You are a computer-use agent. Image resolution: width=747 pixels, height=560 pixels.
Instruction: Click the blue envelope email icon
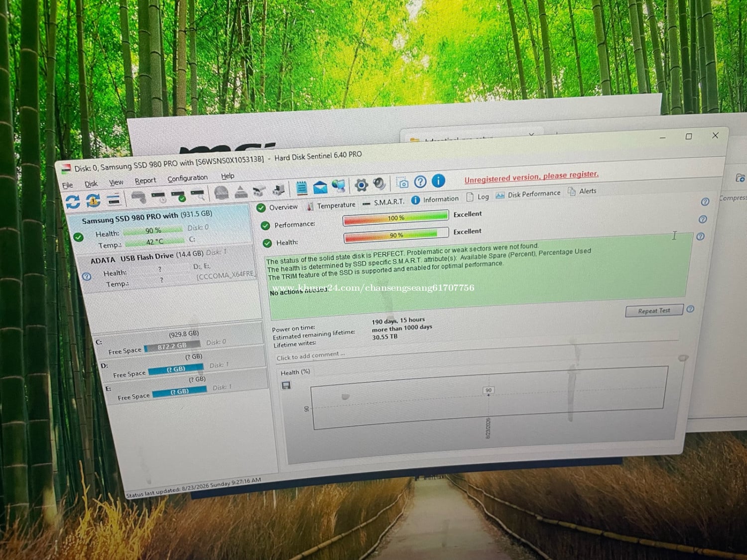tap(320, 187)
